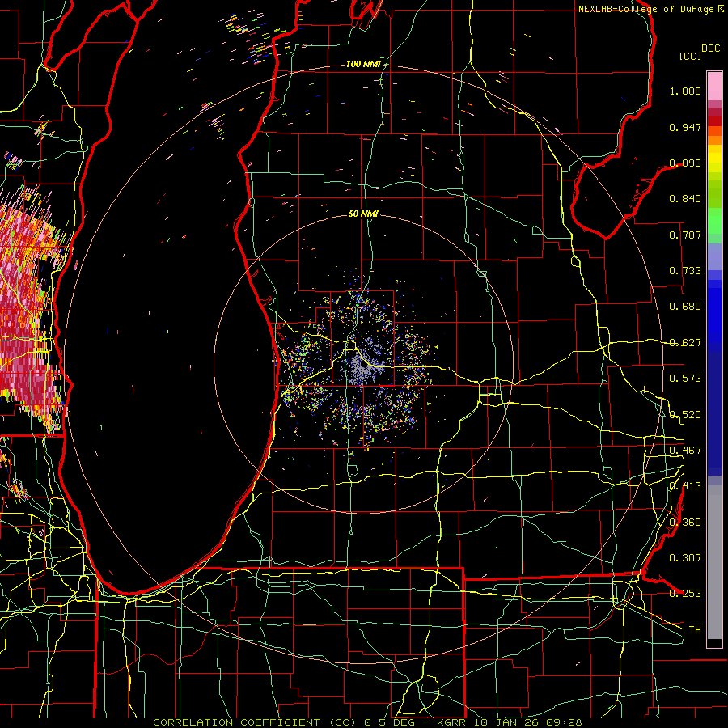Select the 0.467 color scale value
The height and width of the screenshot is (728, 728).
[x=685, y=451]
